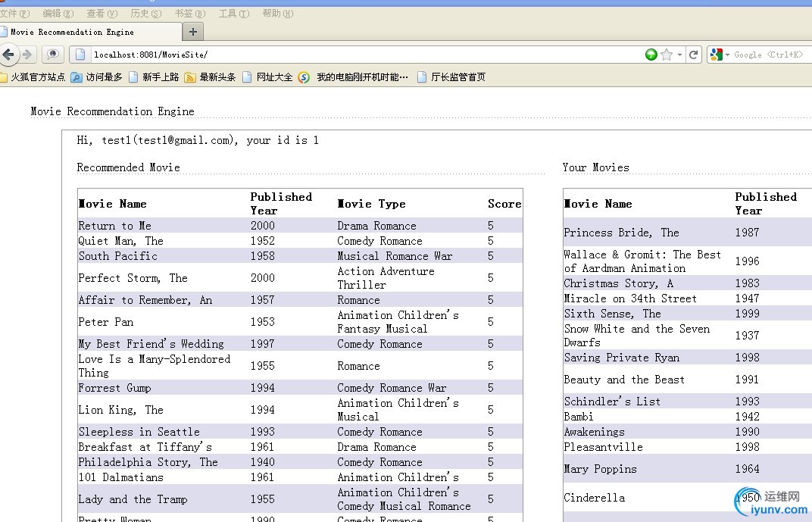Select 'Breakfast at Tiffany's' movie name
Screen dimensions: 812x522
[145, 447]
